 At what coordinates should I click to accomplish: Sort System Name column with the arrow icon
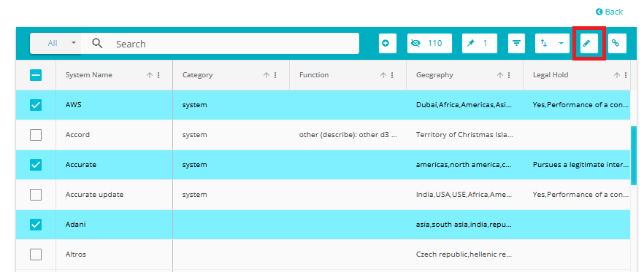point(150,75)
